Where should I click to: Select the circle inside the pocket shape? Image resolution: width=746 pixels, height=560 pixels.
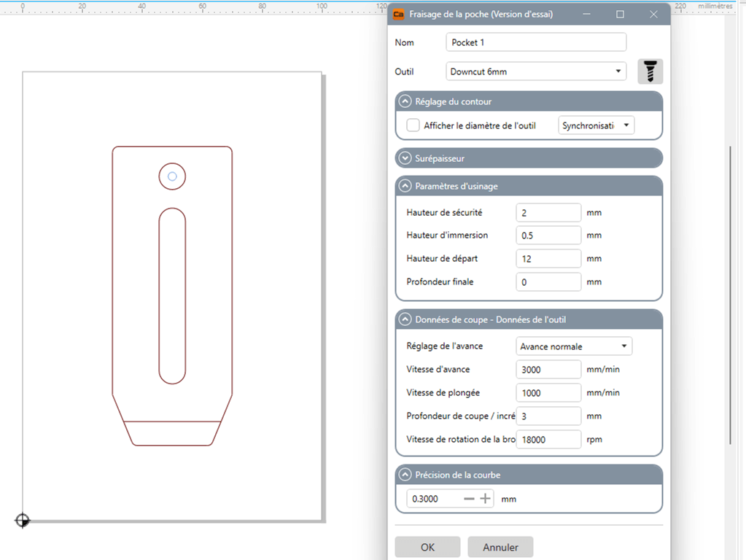[172, 176]
